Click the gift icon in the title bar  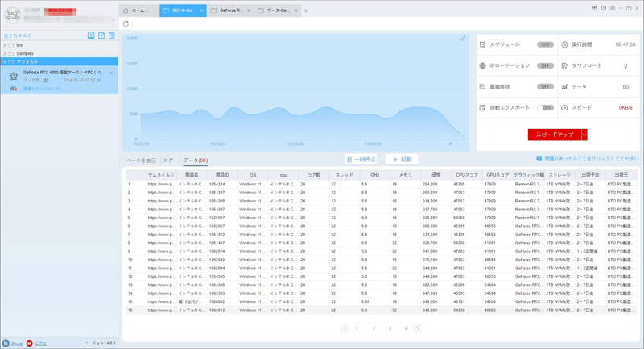(x=594, y=8)
